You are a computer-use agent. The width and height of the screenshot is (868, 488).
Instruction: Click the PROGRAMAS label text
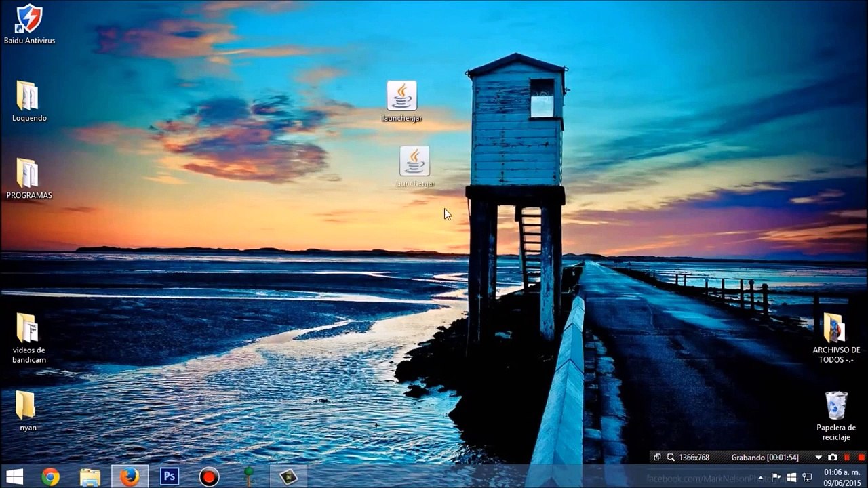(29, 195)
